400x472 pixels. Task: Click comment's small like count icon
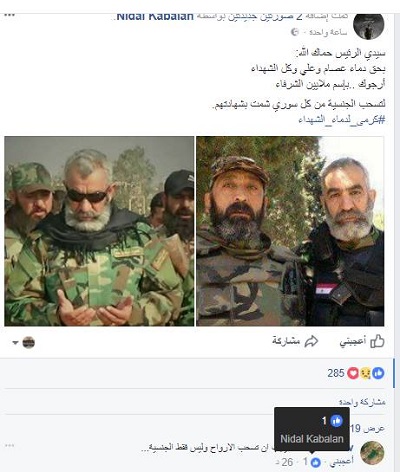tap(315, 462)
